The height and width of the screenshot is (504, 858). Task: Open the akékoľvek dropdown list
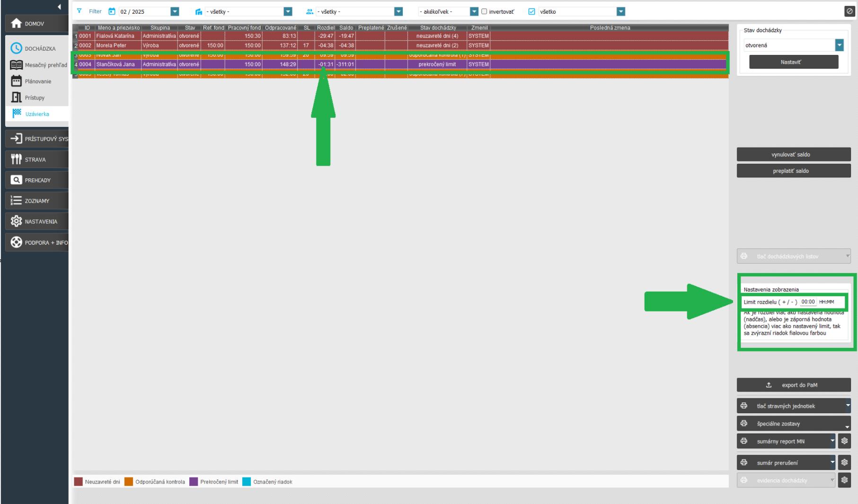click(x=474, y=11)
